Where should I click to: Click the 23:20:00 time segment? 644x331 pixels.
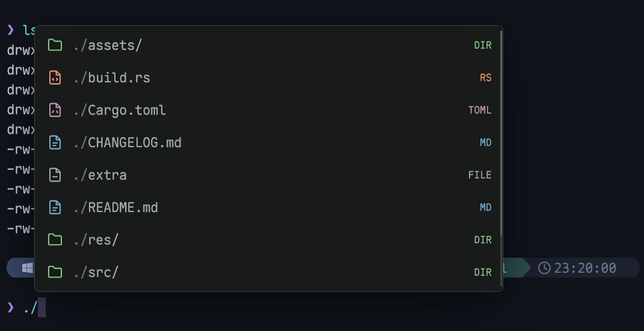[585, 269]
